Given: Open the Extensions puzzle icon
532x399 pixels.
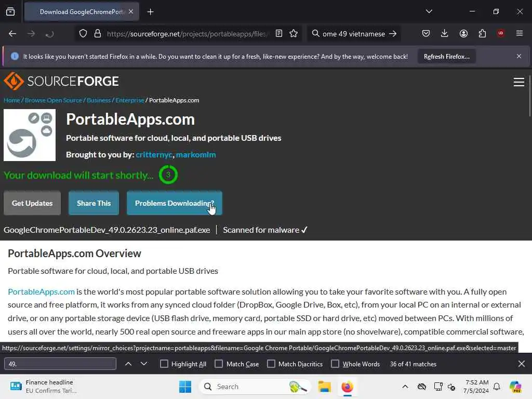Looking at the screenshot, I should coord(482,33).
